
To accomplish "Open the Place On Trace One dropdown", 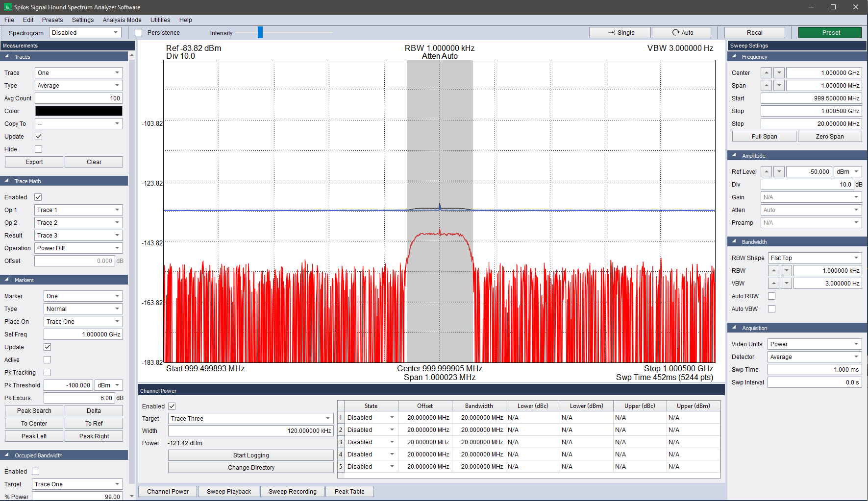I will click(x=83, y=322).
